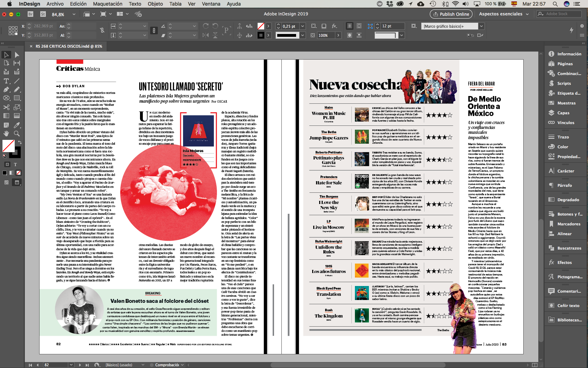Open the Capas panel
Image resolution: width=588 pixels, height=368 pixels.
coord(563,113)
